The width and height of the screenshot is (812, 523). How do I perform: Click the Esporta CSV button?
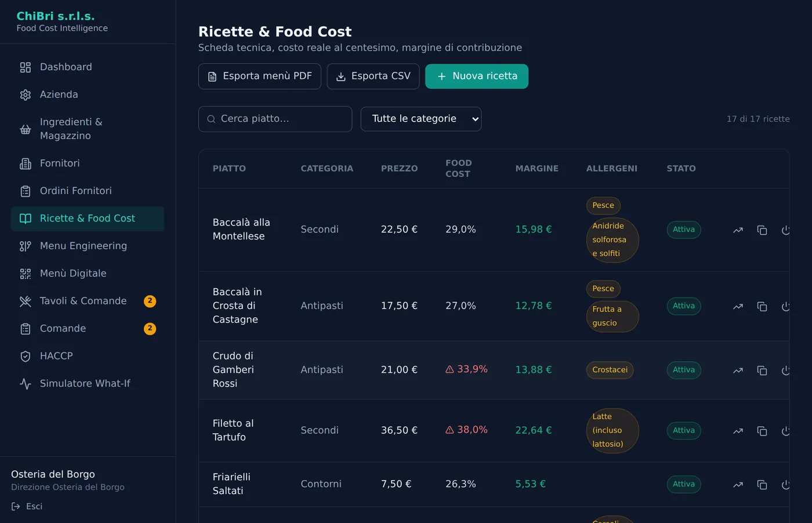click(x=373, y=77)
